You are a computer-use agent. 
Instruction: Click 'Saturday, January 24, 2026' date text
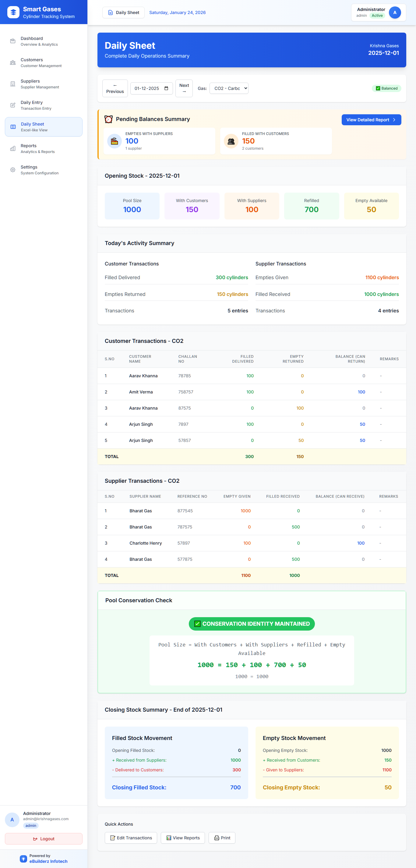point(177,12)
